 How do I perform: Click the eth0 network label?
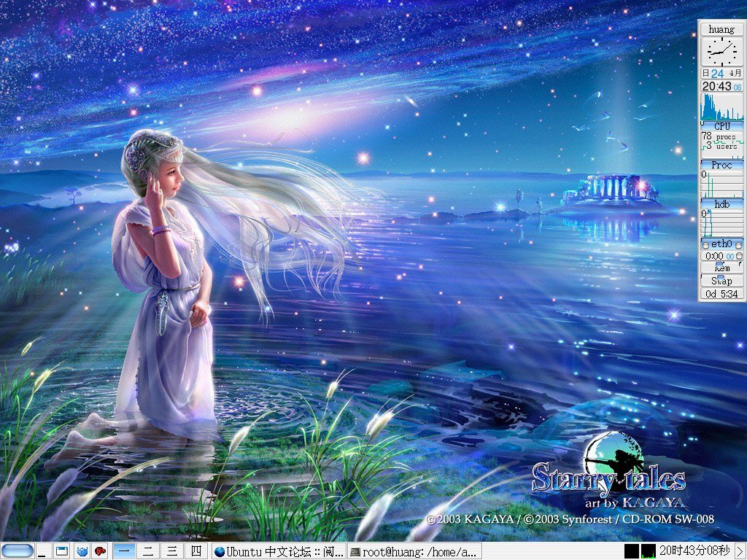click(721, 244)
